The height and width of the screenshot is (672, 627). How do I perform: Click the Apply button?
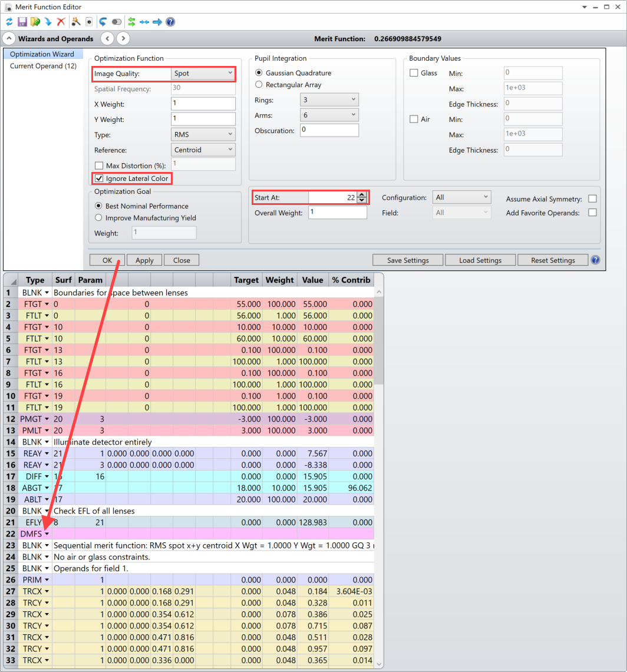point(144,260)
